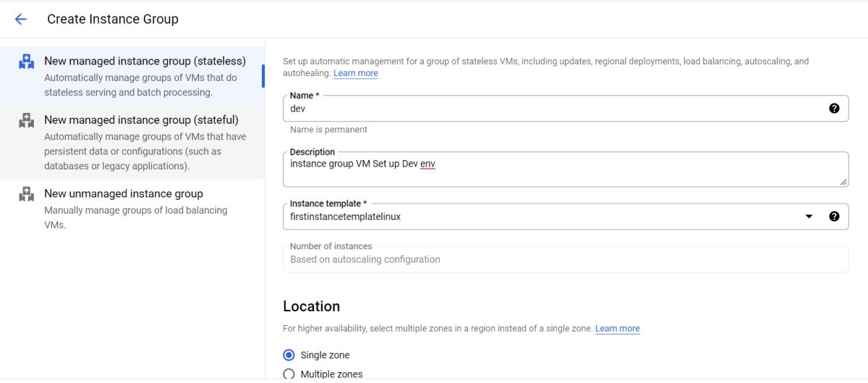
Task: Switch to New unmanaged instance group
Action: [124, 194]
